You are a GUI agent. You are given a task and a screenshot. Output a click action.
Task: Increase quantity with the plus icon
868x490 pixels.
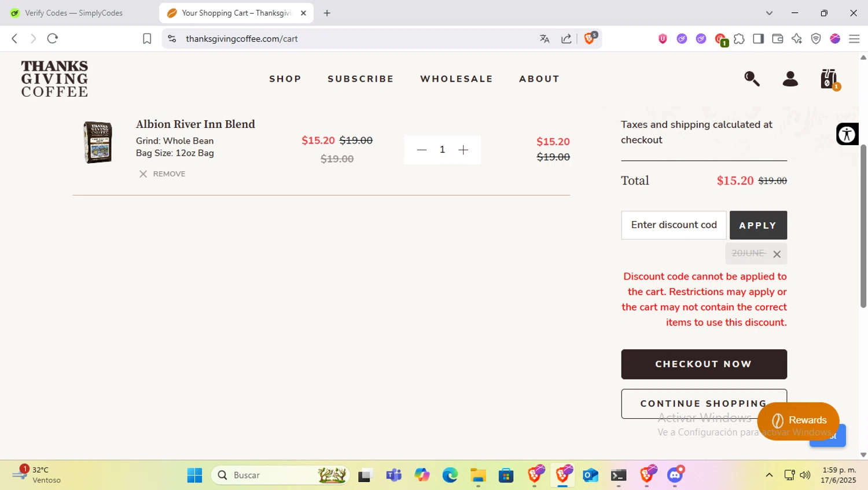click(463, 150)
